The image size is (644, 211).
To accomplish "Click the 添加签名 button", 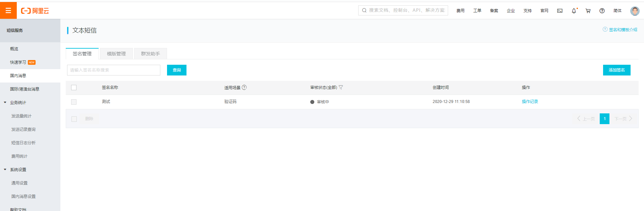I will pyautogui.click(x=617, y=70).
